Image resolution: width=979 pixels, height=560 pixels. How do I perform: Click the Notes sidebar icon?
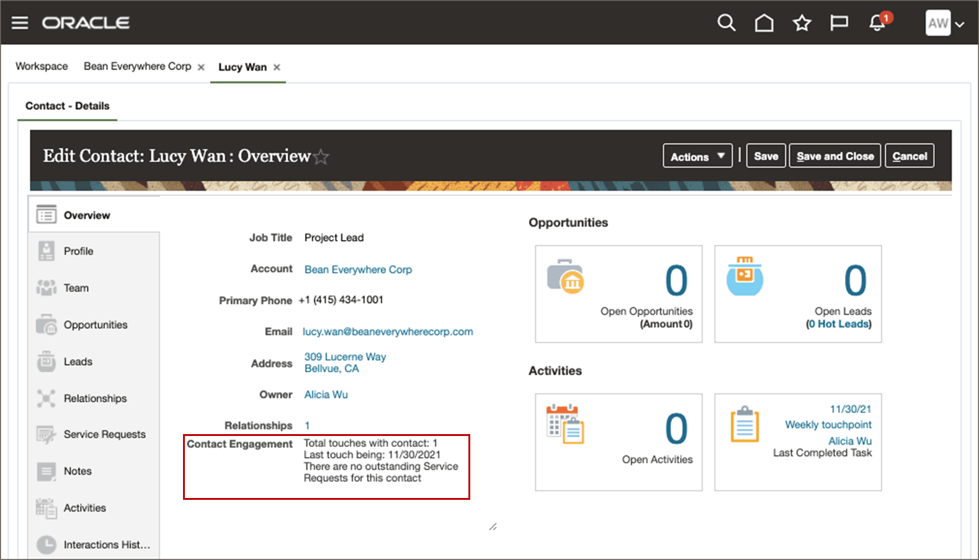pyautogui.click(x=47, y=471)
